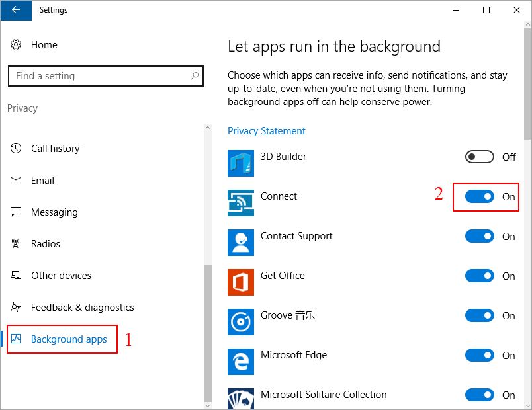Turn on 3D Builder background toggle
Viewport: 532px width, 410px height.
[480, 157]
